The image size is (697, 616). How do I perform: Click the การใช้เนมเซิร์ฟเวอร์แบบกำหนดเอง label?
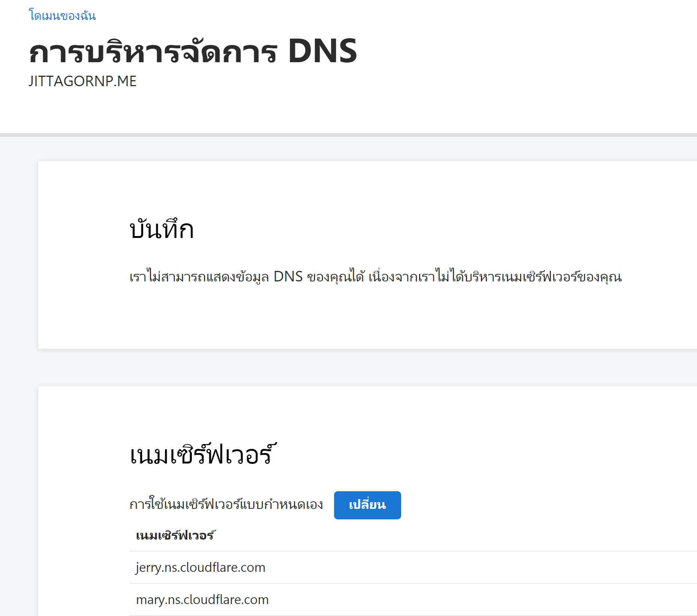(x=226, y=505)
